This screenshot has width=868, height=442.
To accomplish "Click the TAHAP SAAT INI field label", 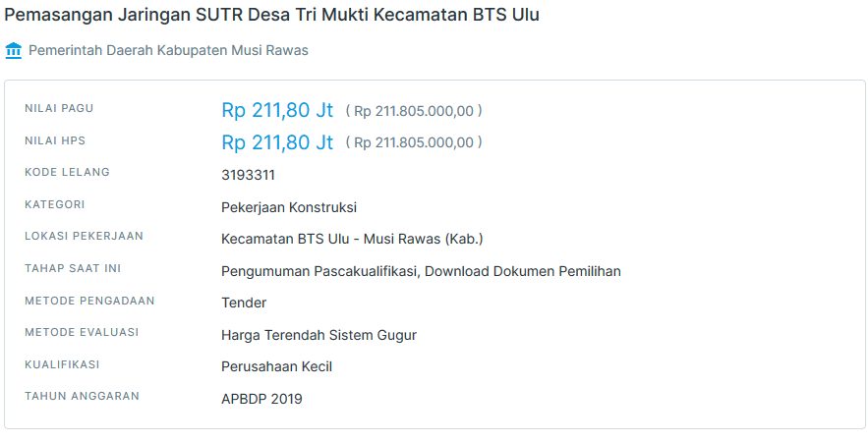I will [x=73, y=268].
